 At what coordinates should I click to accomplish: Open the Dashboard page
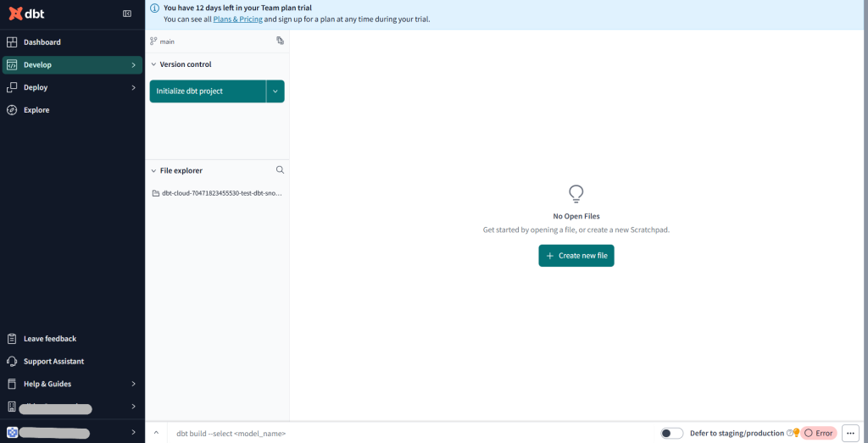[x=72, y=42]
